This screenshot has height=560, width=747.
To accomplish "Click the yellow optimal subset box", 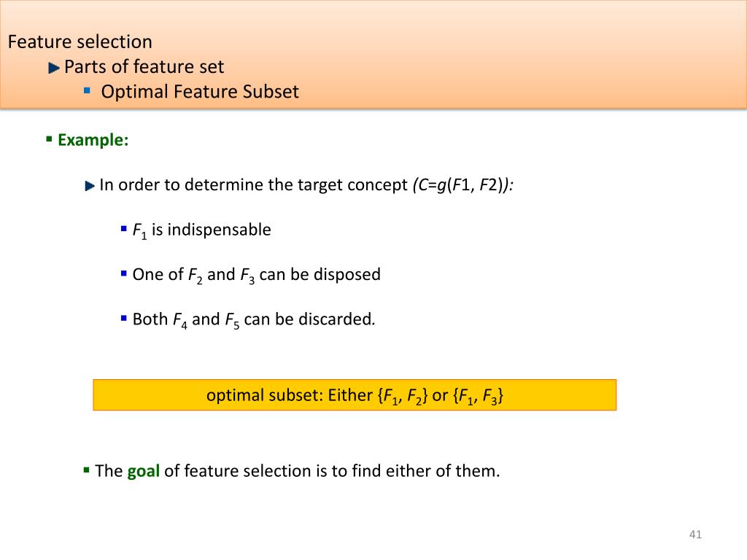I will tap(355, 394).
